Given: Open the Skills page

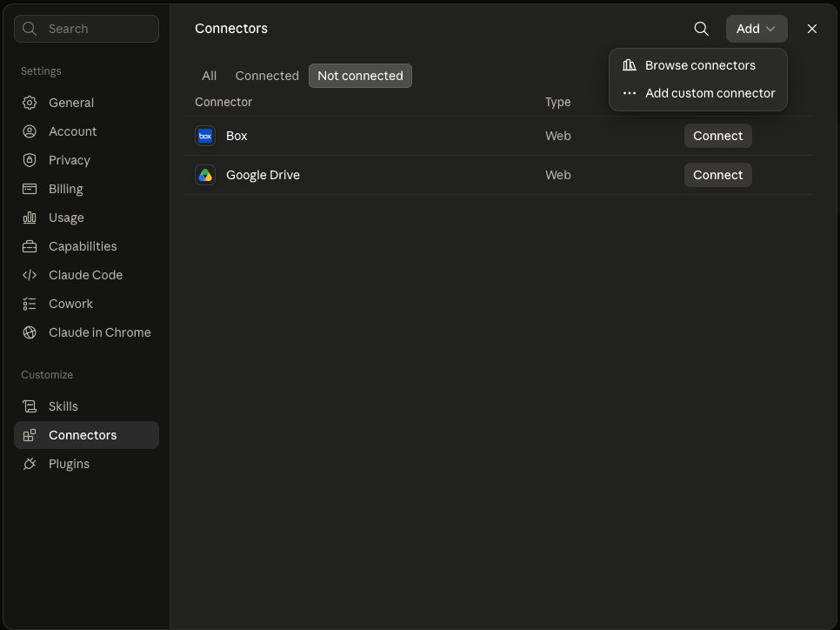Looking at the screenshot, I should (86, 406).
